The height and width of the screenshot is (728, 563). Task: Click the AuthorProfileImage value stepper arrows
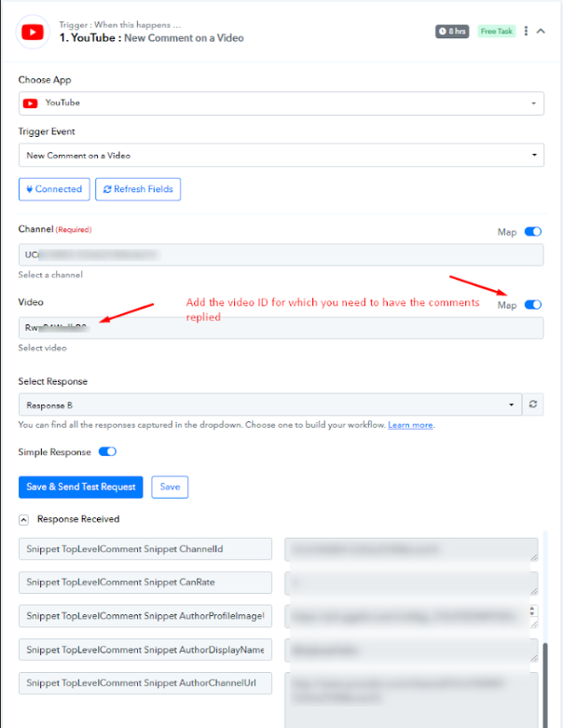pyautogui.click(x=532, y=611)
